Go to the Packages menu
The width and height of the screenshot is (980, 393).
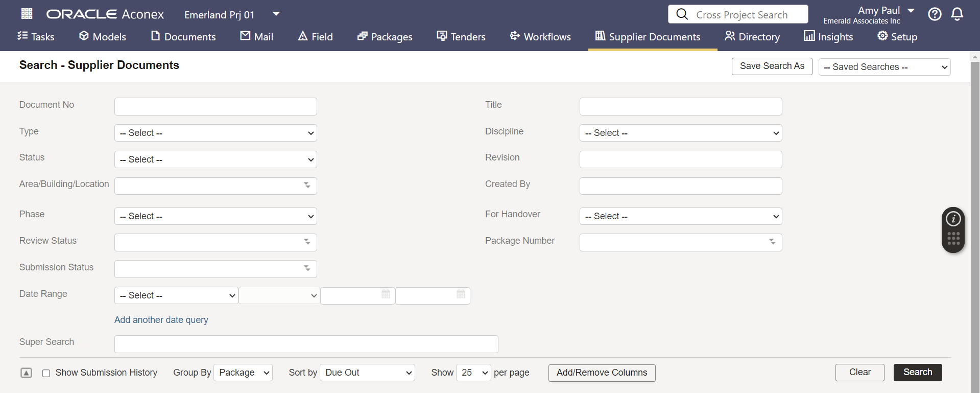tap(385, 37)
